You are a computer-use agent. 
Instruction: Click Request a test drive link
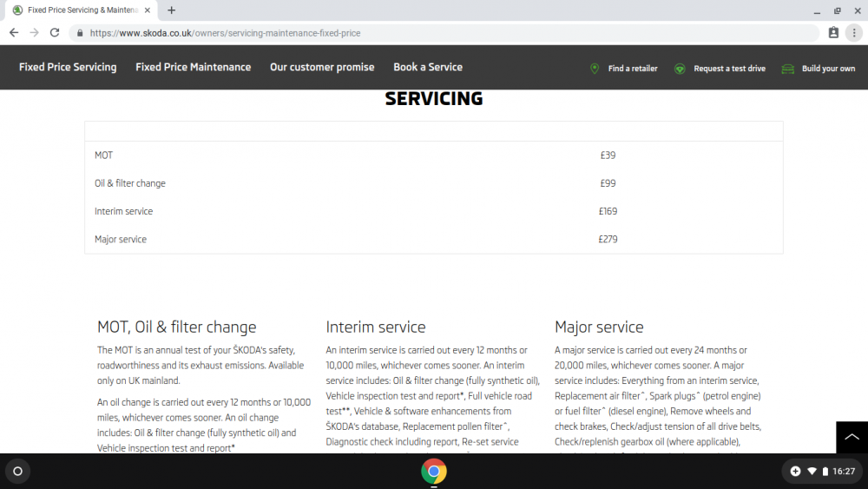tap(730, 69)
